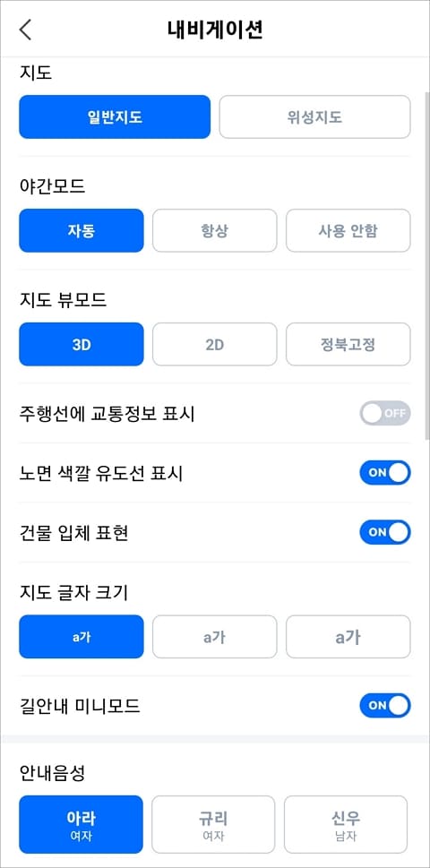The height and width of the screenshot is (868, 430).
Task: Choose 정북고정 view mode
Action: 348,344
